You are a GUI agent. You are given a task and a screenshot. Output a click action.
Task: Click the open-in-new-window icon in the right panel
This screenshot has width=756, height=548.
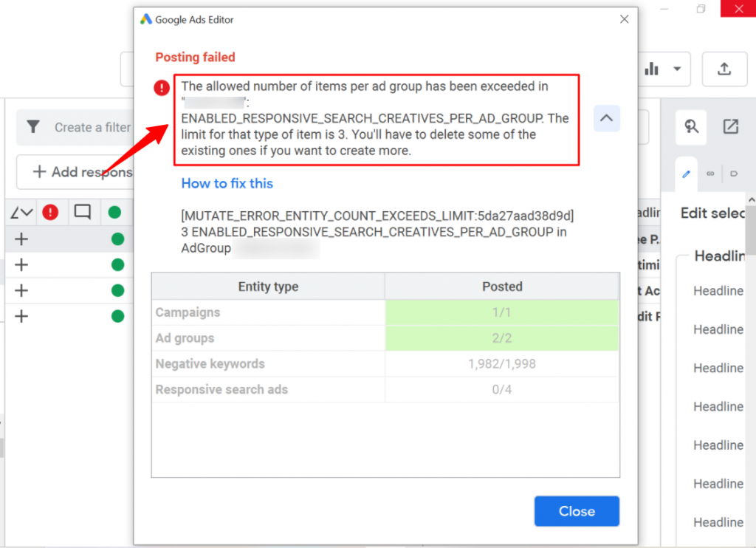pyautogui.click(x=730, y=127)
